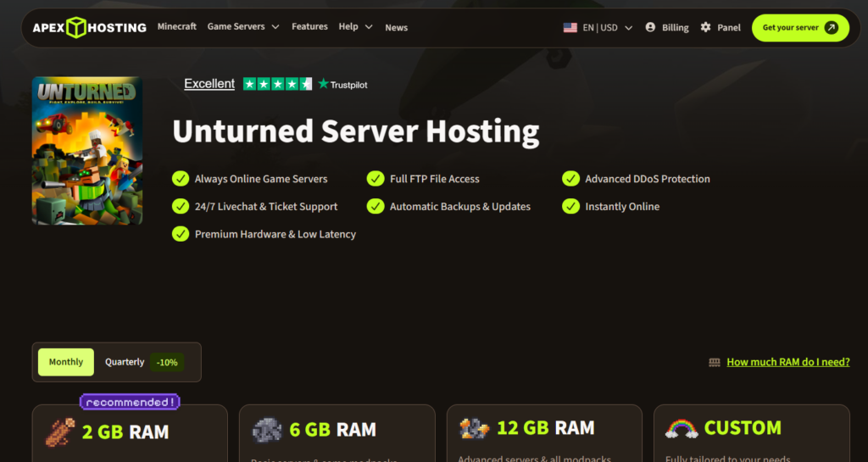Click the 24/7 Livechat & Ticket Support text
The image size is (868, 462).
[x=266, y=206]
